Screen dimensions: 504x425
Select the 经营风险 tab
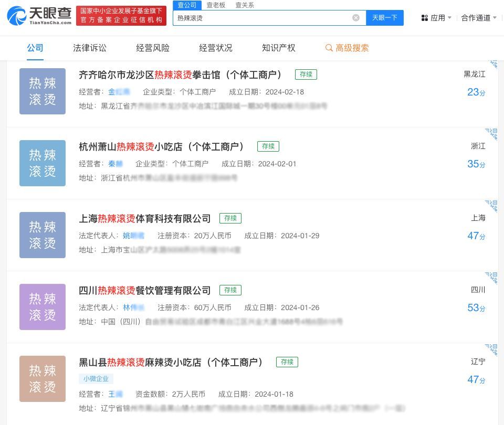[x=153, y=48]
